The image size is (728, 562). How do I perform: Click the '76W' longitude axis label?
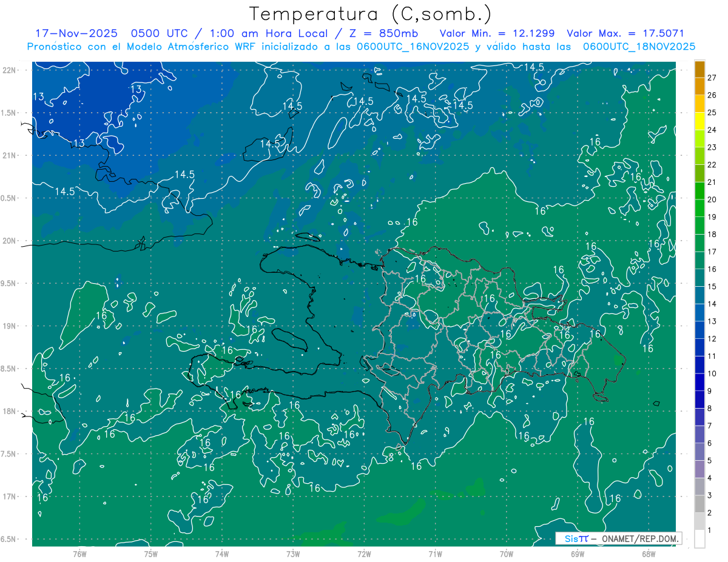[79, 554]
